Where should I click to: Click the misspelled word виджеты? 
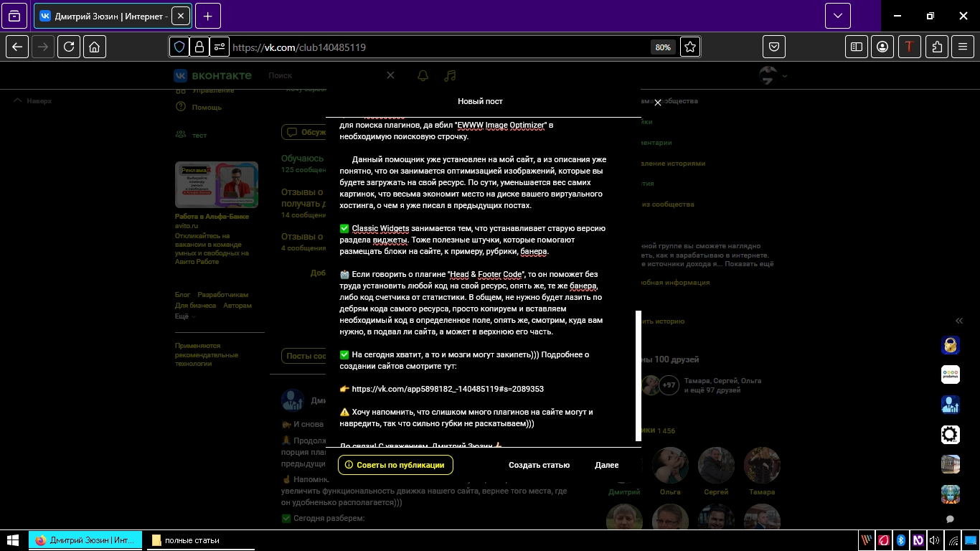pos(390,240)
